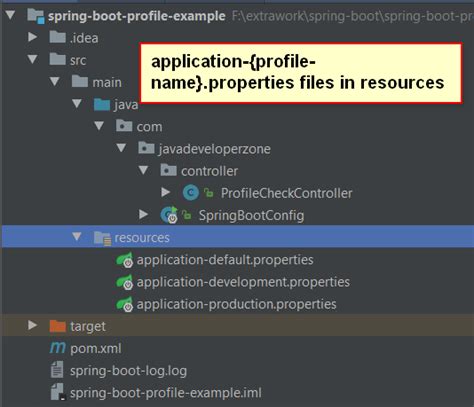This screenshot has height=407, width=474.
Task: Click the main folder icon
Action: [x=80, y=81]
